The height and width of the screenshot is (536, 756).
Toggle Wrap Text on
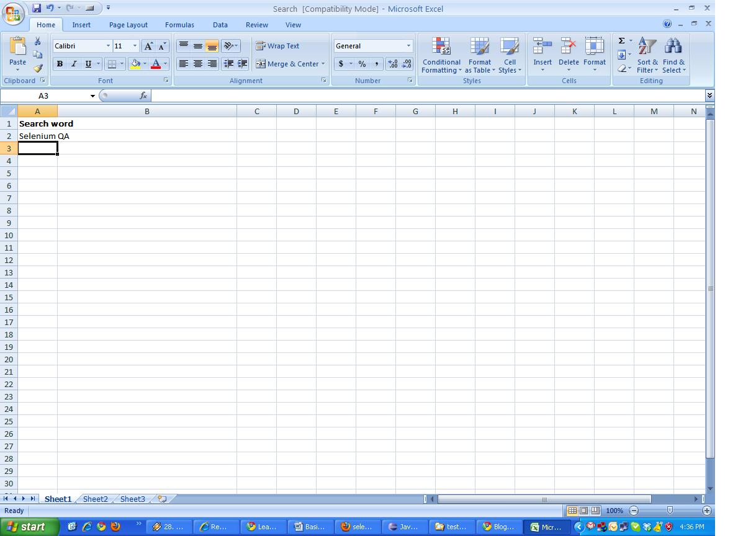277,46
